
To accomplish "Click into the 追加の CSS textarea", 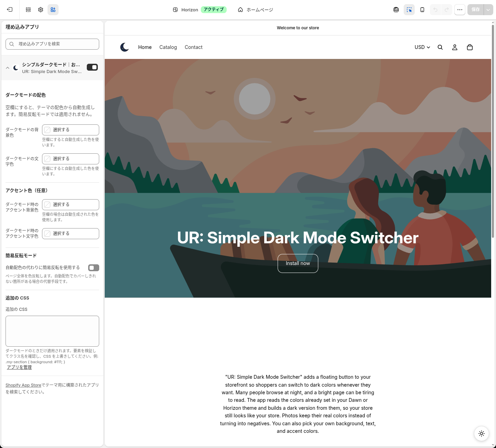I will 52,331.
